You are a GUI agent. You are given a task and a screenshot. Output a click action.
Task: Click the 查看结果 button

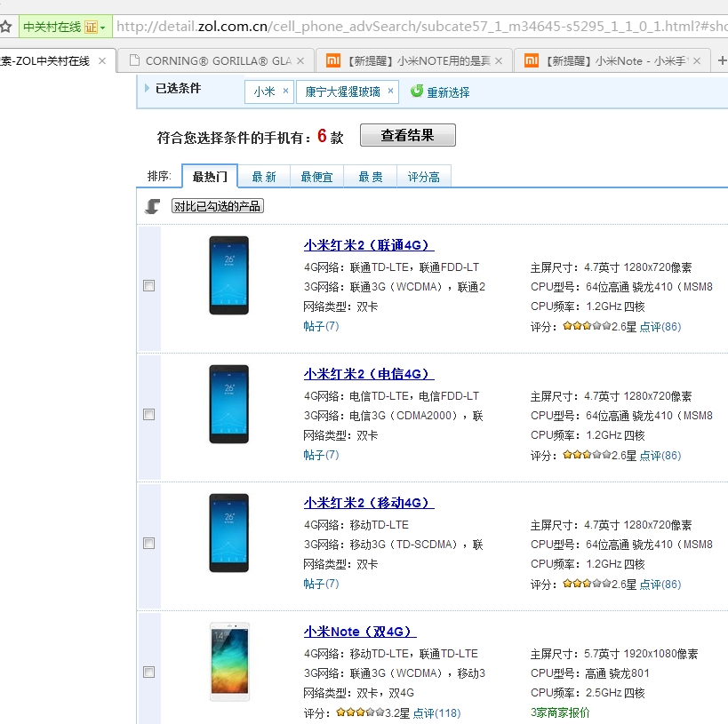[407, 134]
